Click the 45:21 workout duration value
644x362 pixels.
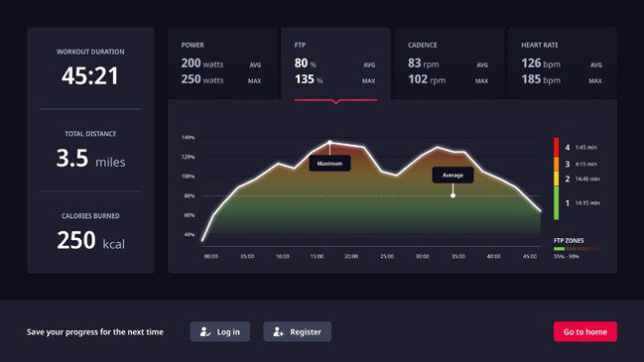(x=90, y=76)
